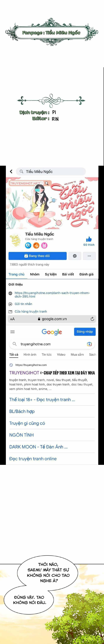Click the aA text size control
The image size is (104, 644).
point(12,319)
